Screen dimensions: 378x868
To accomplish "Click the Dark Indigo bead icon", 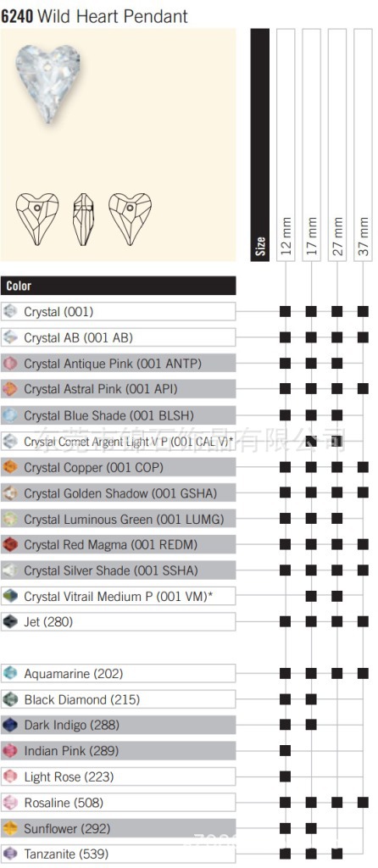I will tap(10, 726).
